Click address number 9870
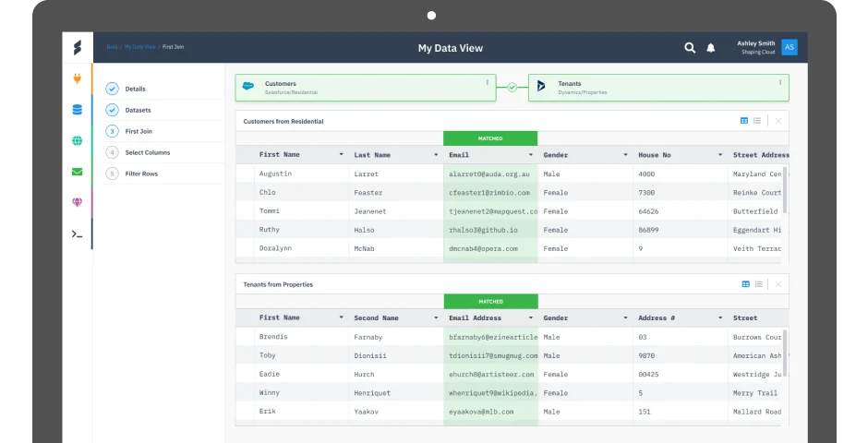 pyautogui.click(x=646, y=355)
